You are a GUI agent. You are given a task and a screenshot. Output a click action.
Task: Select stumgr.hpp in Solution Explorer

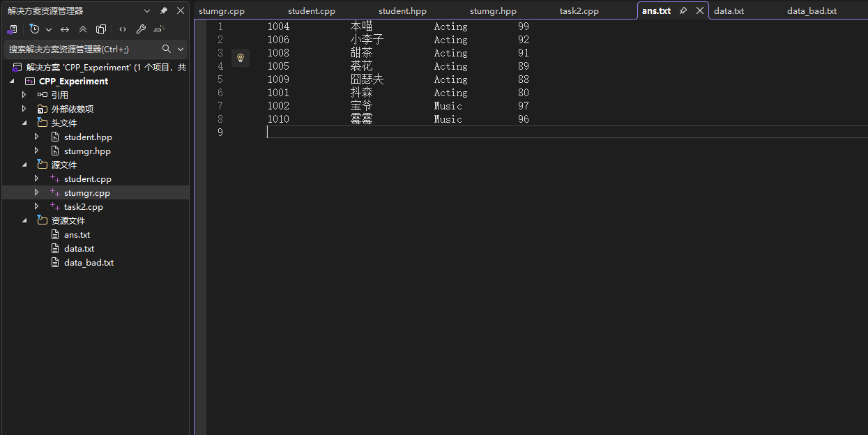pos(87,151)
